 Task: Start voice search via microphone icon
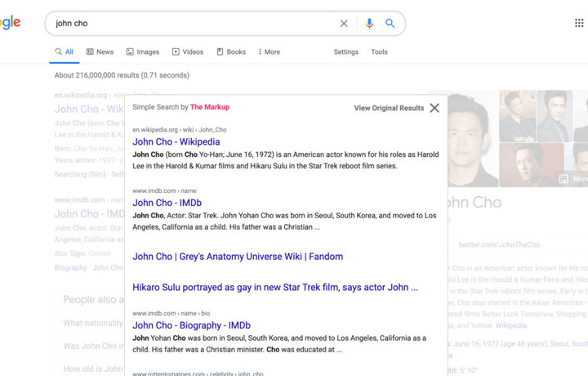tap(369, 23)
